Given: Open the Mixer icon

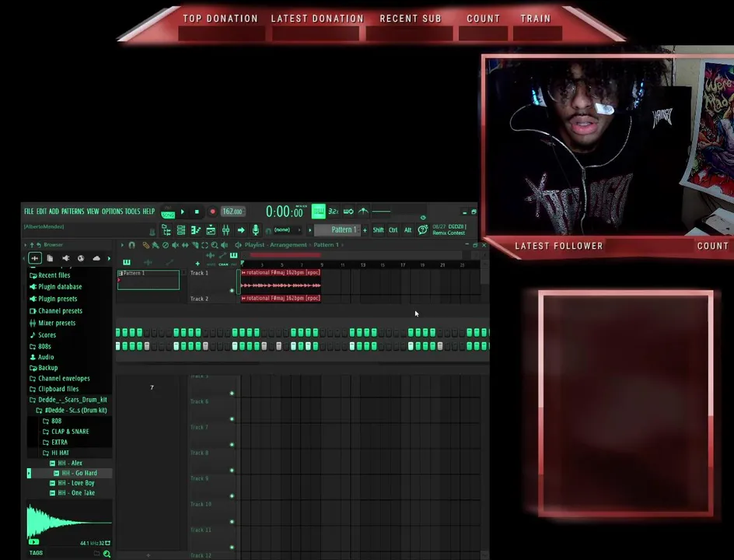Looking at the screenshot, I should click(x=225, y=230).
